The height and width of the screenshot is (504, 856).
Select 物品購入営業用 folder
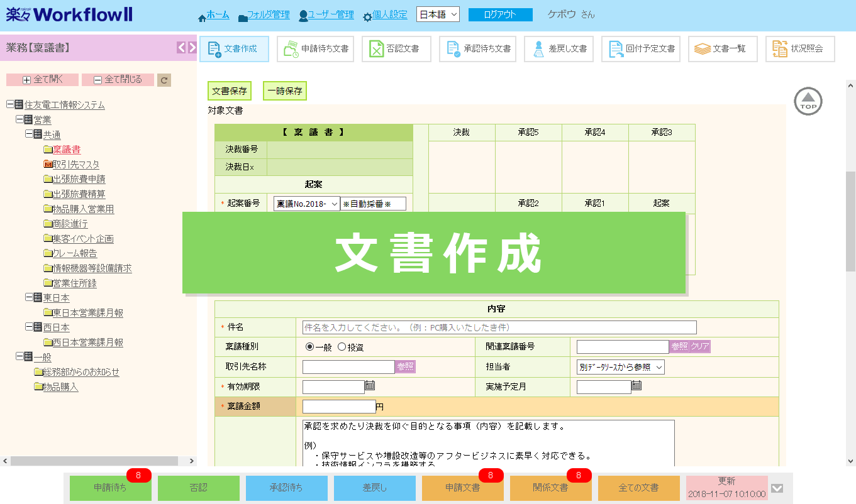coord(83,209)
